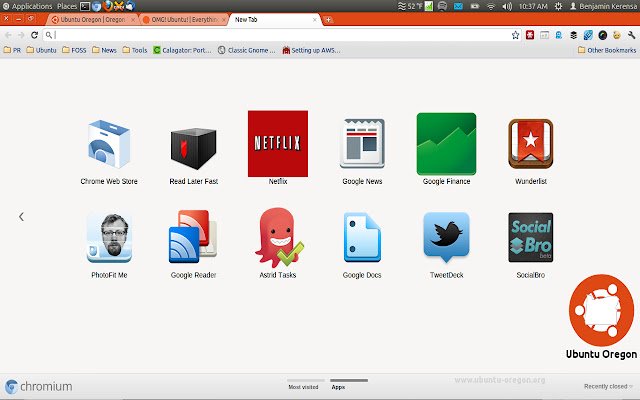
Task: Launch the PhotoFit Me app
Action: click(x=109, y=238)
